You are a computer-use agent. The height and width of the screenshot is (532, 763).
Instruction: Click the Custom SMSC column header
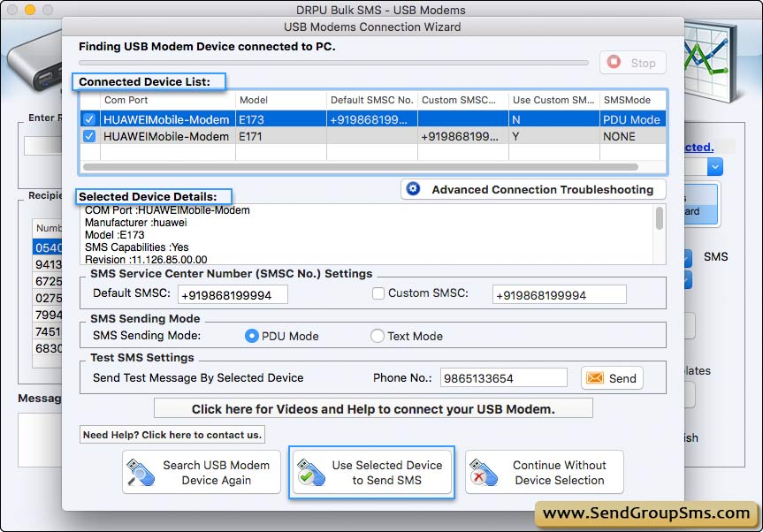(x=462, y=100)
